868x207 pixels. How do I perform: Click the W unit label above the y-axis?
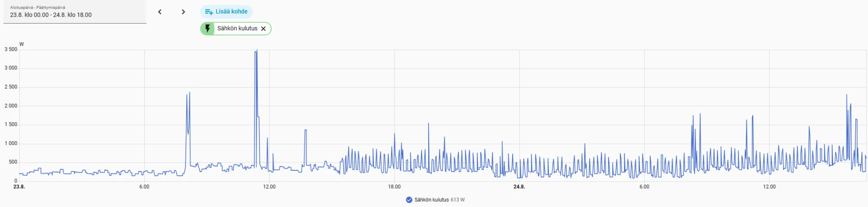point(22,44)
